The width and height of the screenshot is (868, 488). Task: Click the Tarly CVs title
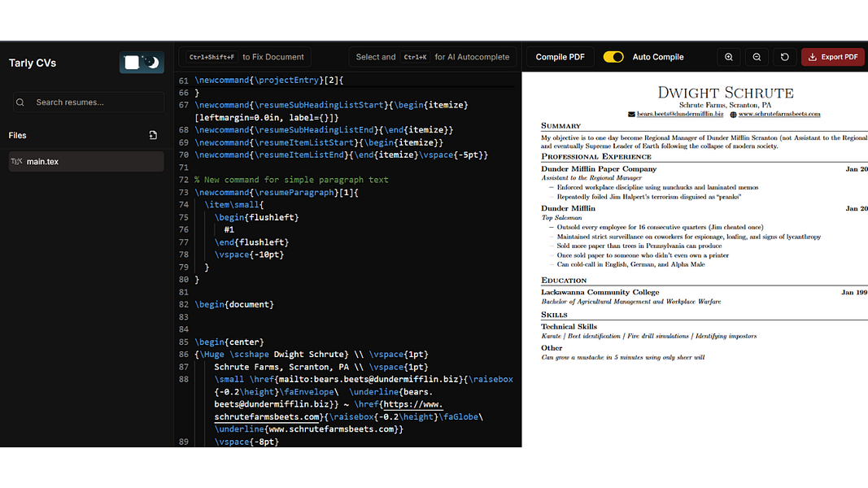(33, 63)
